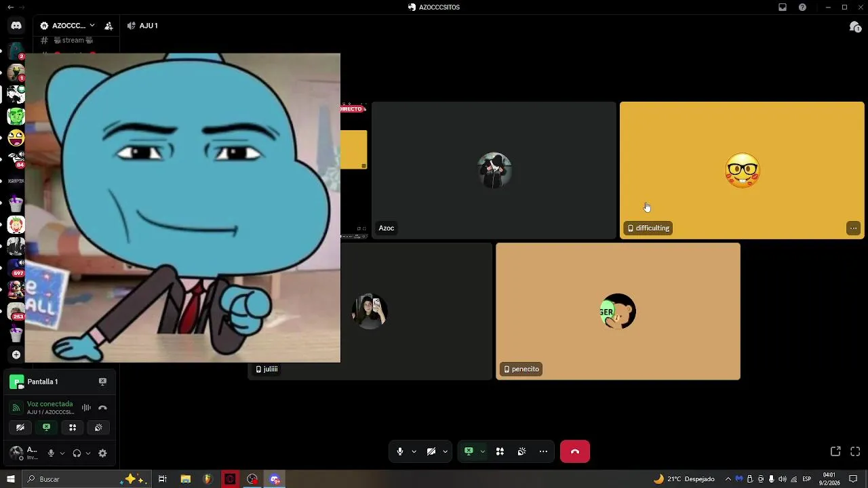The height and width of the screenshot is (488, 868).
Task: Go back with the left arrow
Action: coord(10,7)
